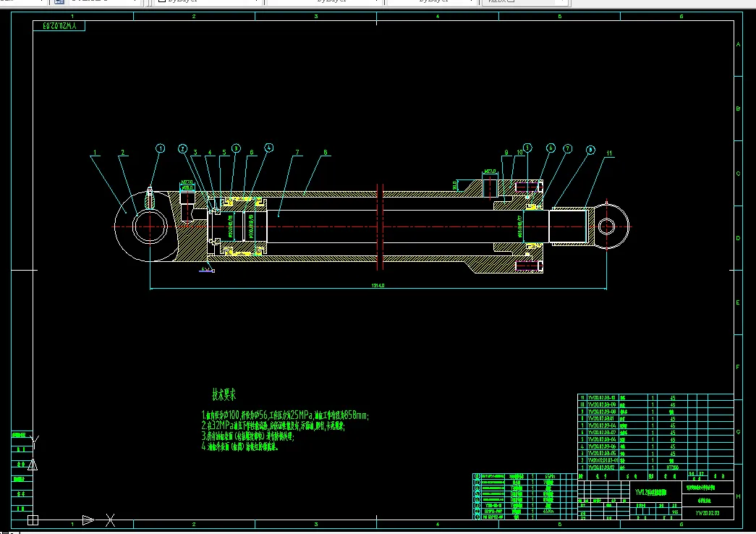Select the UCS origin square icon

[x=33, y=520]
